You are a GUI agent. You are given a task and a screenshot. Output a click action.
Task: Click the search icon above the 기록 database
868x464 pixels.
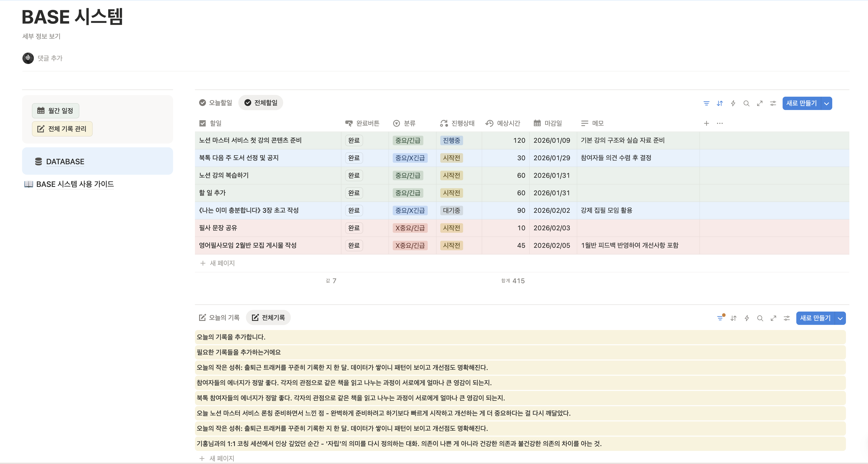pos(760,318)
